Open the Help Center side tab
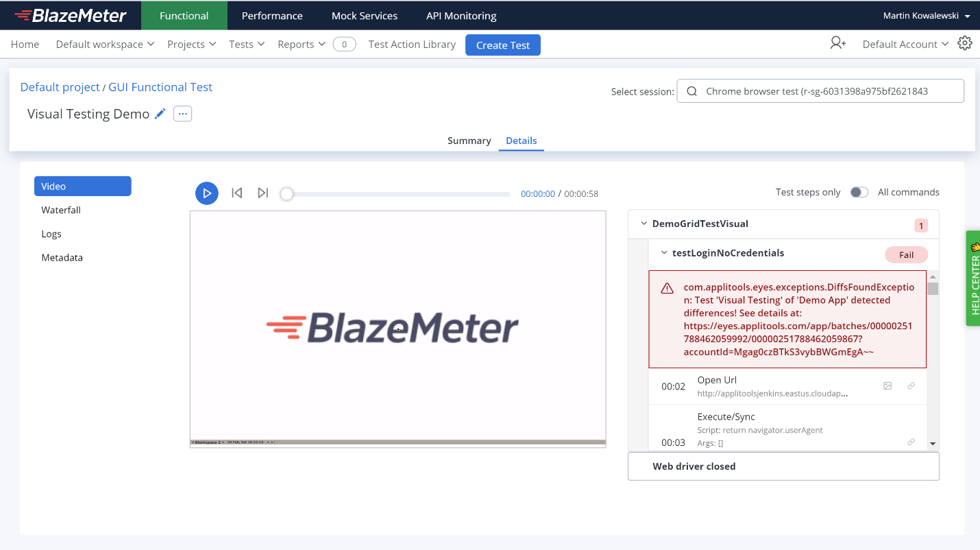The image size is (980, 550). point(974,278)
